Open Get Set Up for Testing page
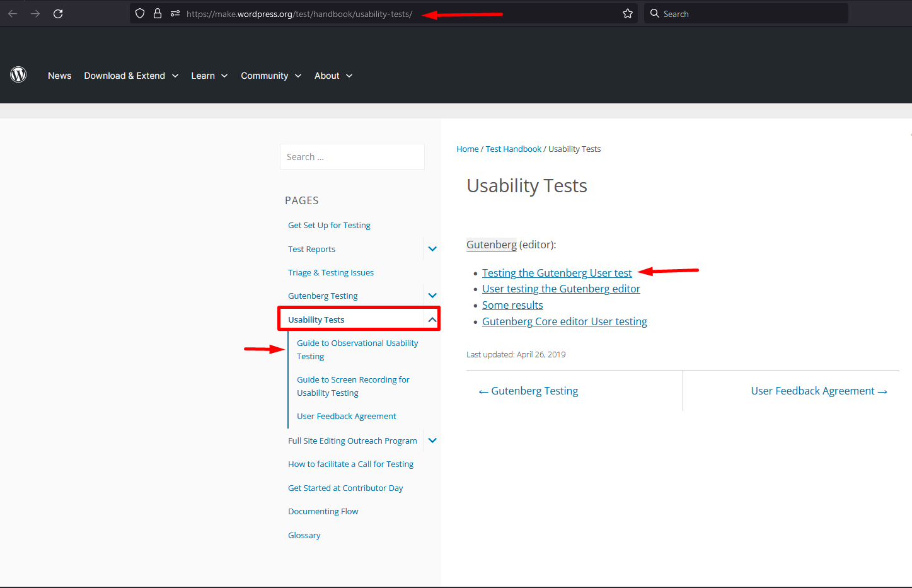The height and width of the screenshot is (588, 912). pyautogui.click(x=329, y=225)
